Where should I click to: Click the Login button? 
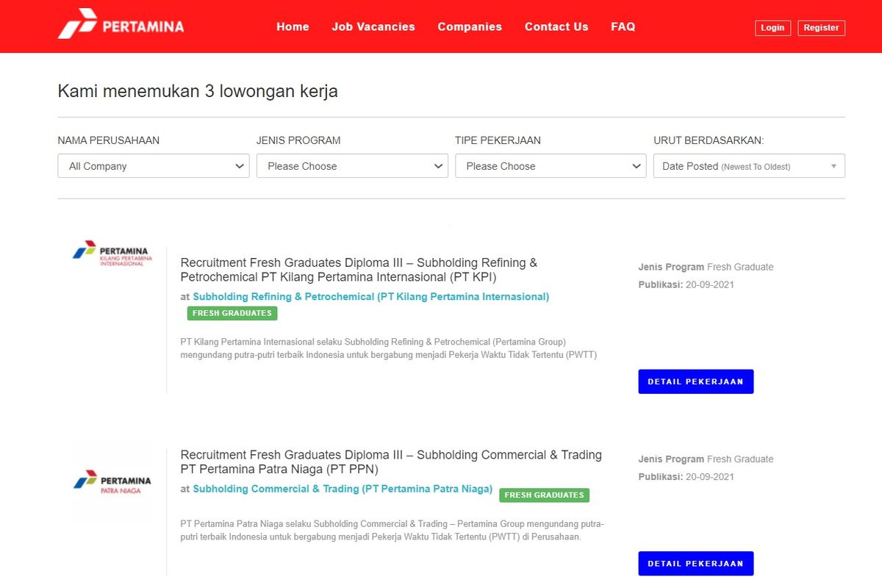772,27
